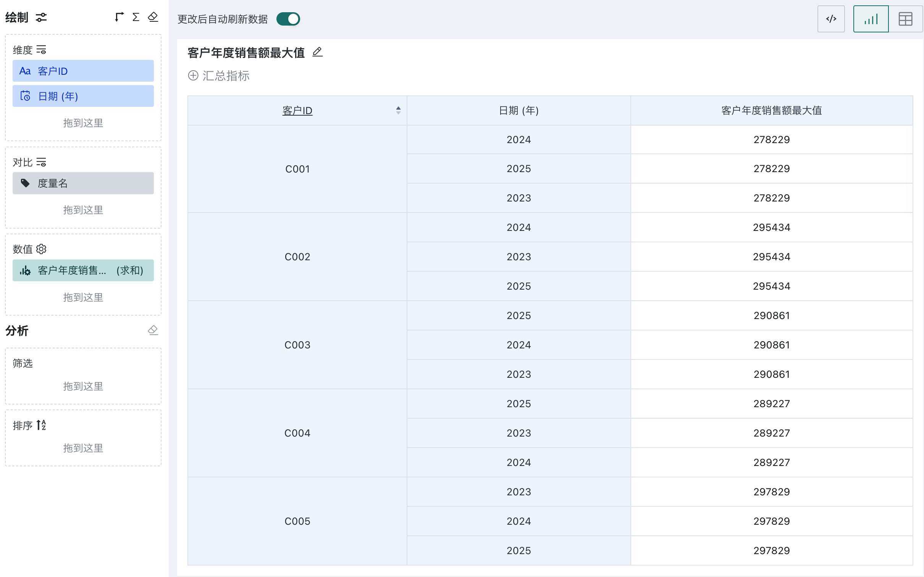Select the C003 row group cell
The image size is (924, 577).
pyautogui.click(x=297, y=345)
